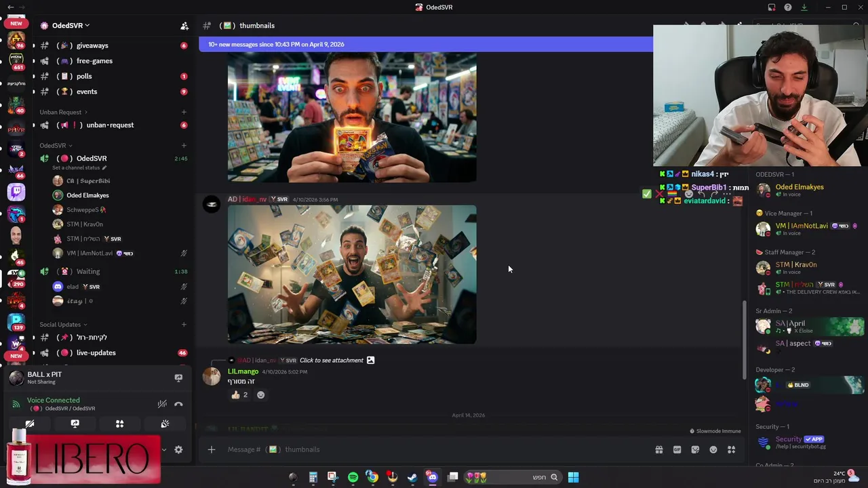Viewport: 868px width, 488px height.
Task: Open the chevron dropdown beside settings gear
Action: (163, 449)
